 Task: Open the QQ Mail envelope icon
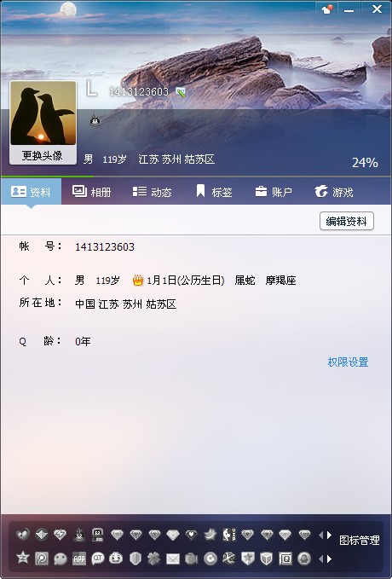pyautogui.click(x=172, y=559)
